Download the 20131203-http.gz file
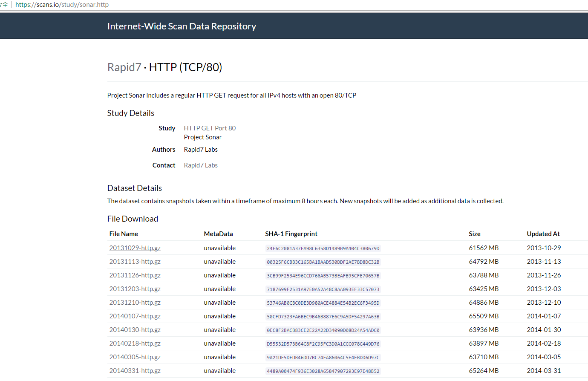Image resolution: width=588 pixels, height=381 pixels. [135, 289]
